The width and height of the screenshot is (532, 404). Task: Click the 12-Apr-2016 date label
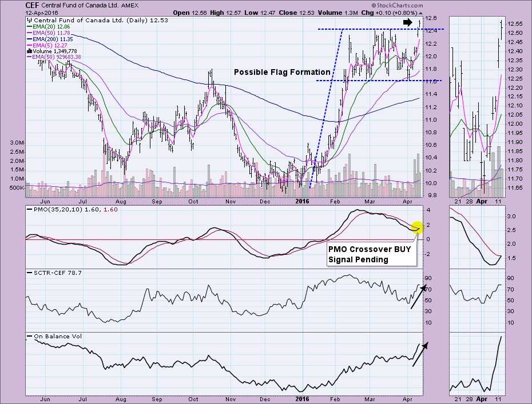point(42,13)
